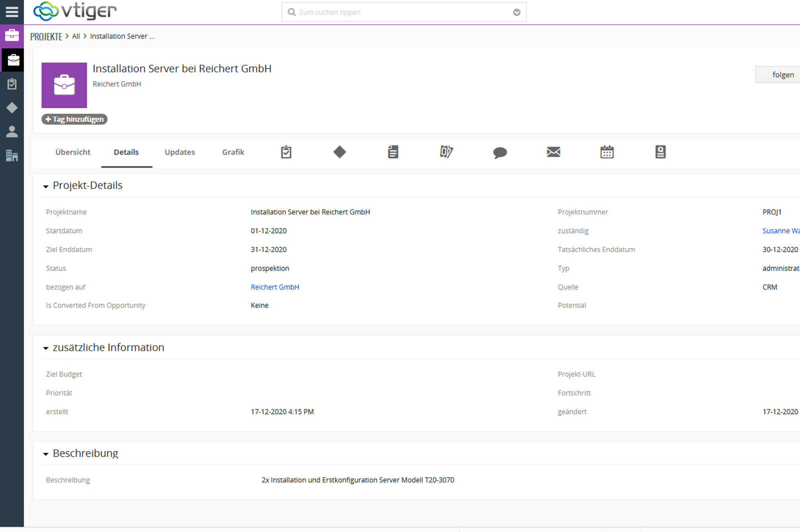Image resolution: width=800 pixels, height=532 pixels.
Task: Open the project tasks clipboard tab icon
Action: (x=286, y=152)
